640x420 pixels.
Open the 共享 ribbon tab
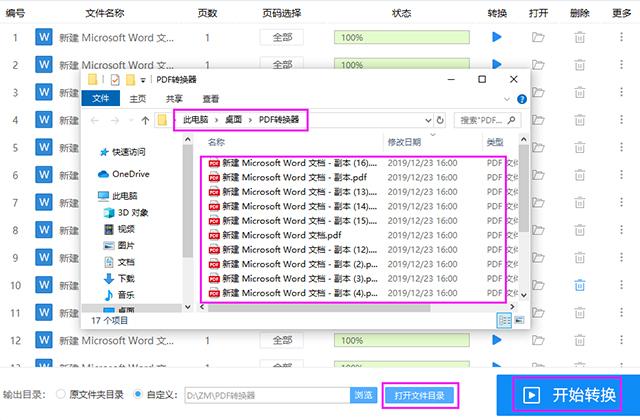(174, 99)
